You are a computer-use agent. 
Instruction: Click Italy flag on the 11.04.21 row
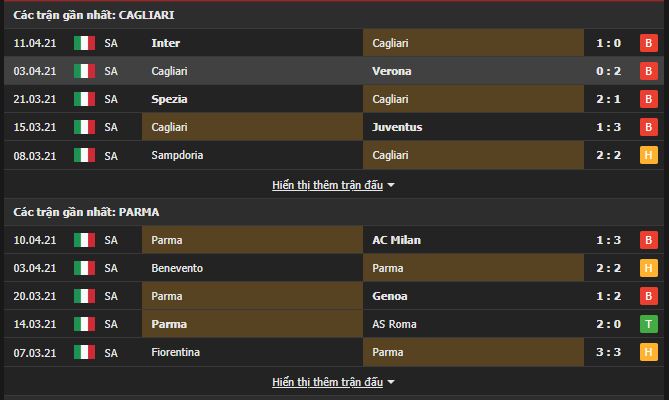[x=84, y=43]
